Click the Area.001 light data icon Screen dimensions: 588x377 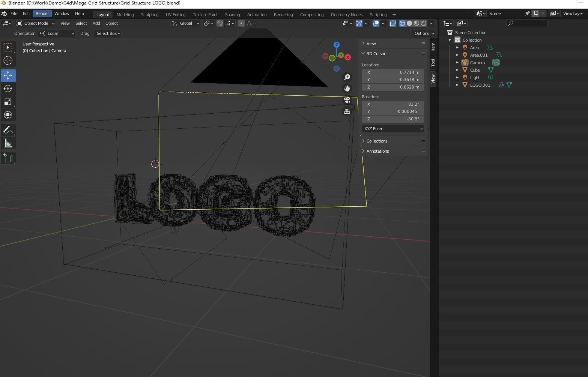pyautogui.click(x=499, y=55)
